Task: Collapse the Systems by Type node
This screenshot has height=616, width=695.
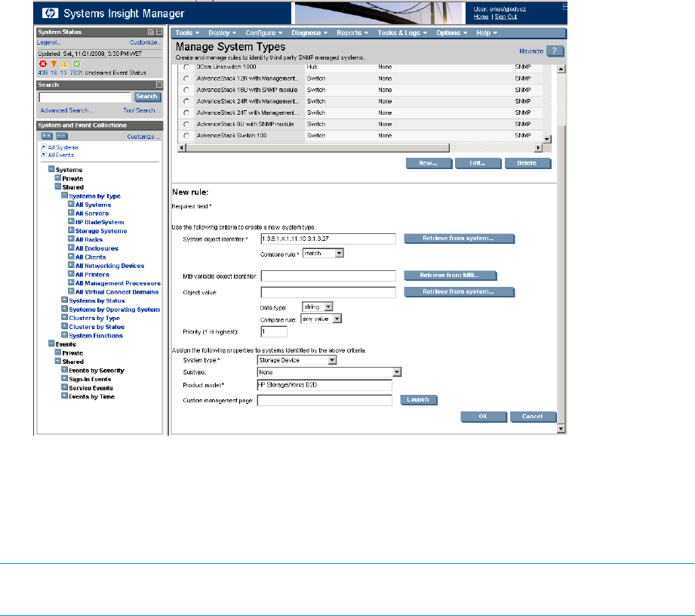Action: (64, 195)
